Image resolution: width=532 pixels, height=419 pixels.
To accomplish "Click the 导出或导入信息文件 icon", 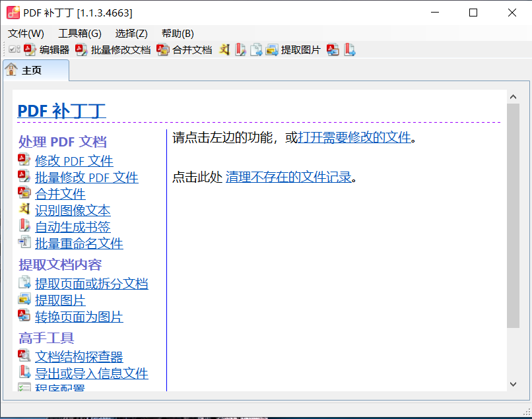I will [x=24, y=373].
